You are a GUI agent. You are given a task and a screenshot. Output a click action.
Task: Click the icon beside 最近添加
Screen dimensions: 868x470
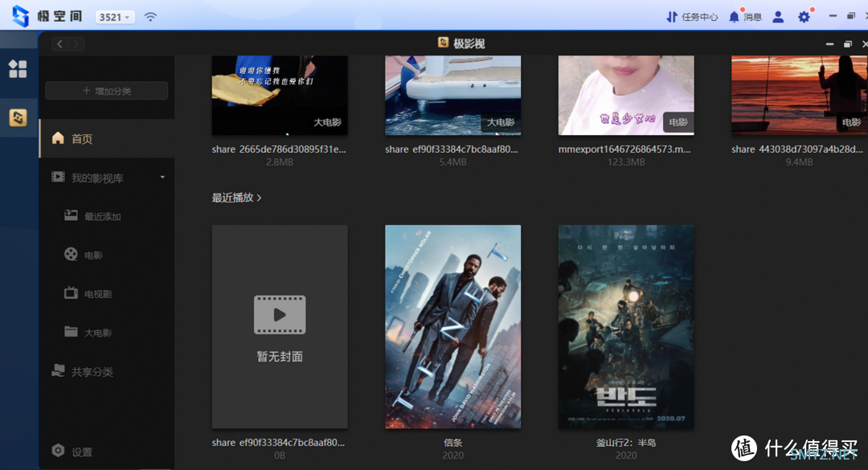(x=71, y=215)
